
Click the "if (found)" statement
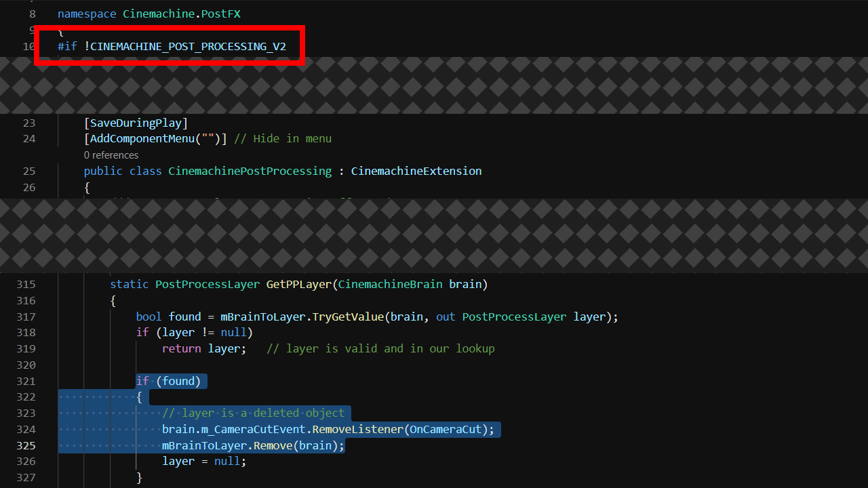click(168, 381)
